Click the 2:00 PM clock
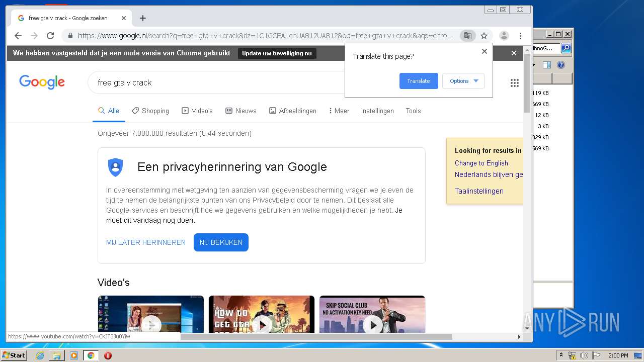This screenshot has width=644, height=362. [x=618, y=355]
